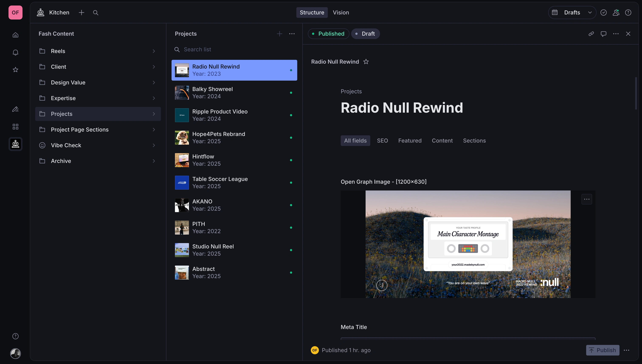Toggle the Draft status pill

365,34
